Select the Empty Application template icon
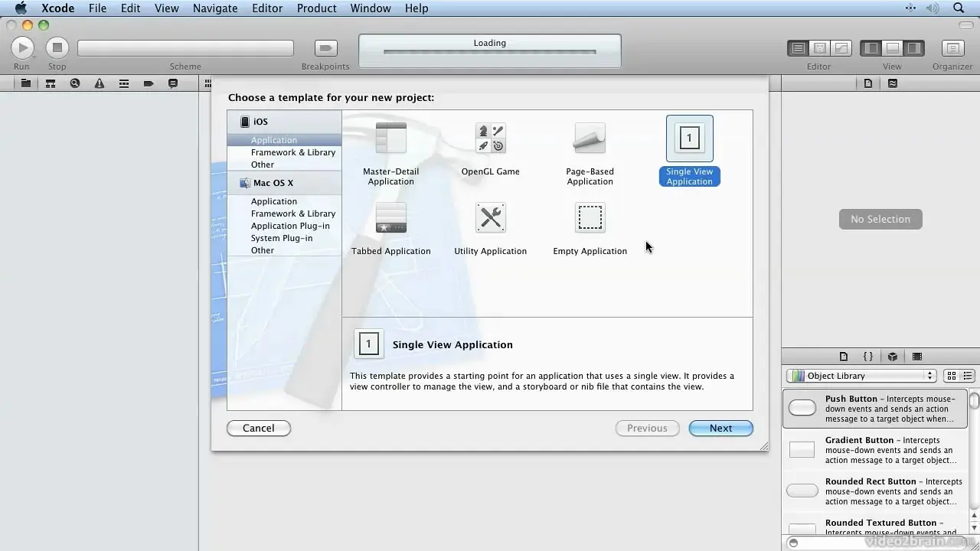The width and height of the screenshot is (980, 551). 590,218
